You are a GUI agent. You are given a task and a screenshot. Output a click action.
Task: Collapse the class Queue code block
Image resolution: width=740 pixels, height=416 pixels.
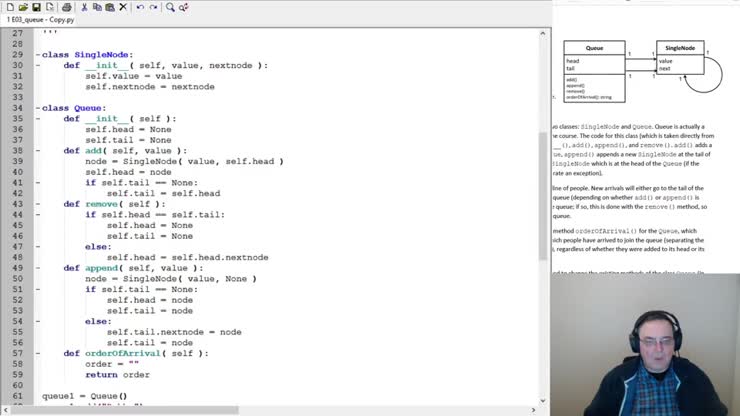(x=38, y=107)
